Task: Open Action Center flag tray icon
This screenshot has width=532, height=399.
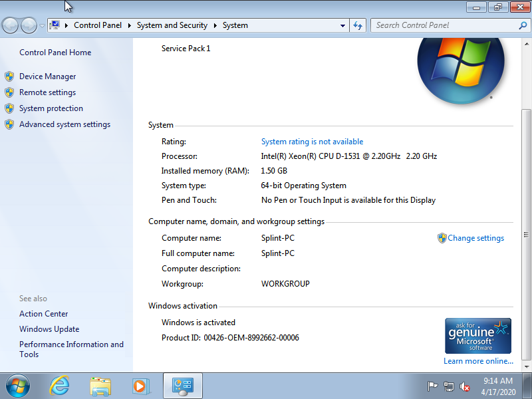Action: [x=432, y=386]
